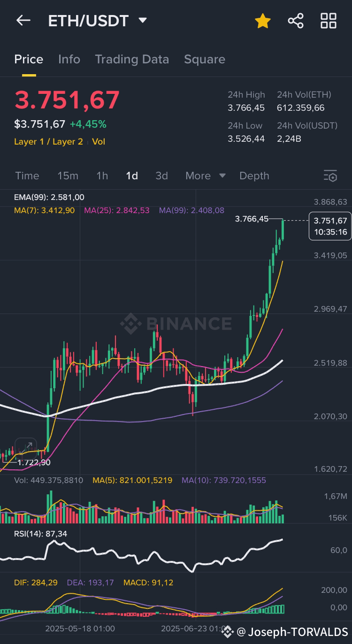
Task: Toggle the yellow favorite star
Action: [x=263, y=21]
